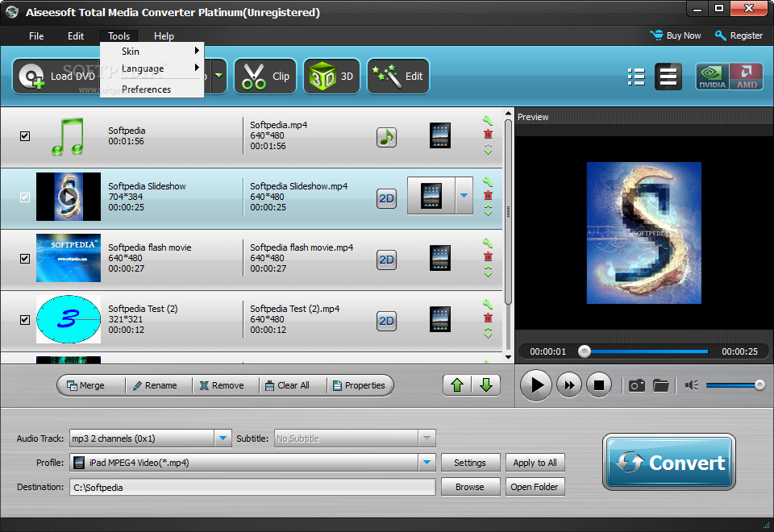Expand the profile dropdown on Softpedia Slideshow row
Viewport: 774px width, 532px height.
[464, 196]
